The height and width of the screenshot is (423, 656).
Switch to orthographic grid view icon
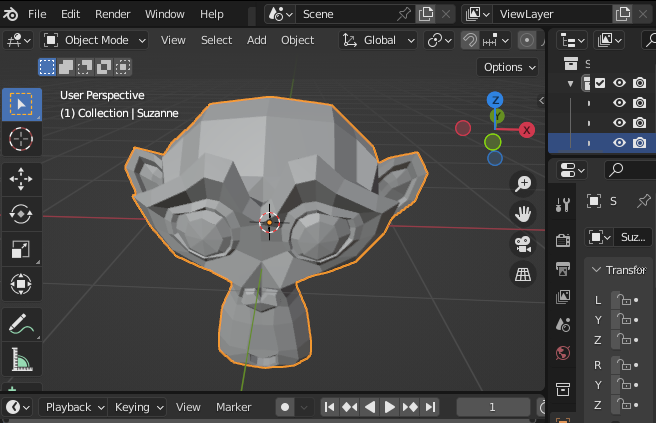(522, 274)
